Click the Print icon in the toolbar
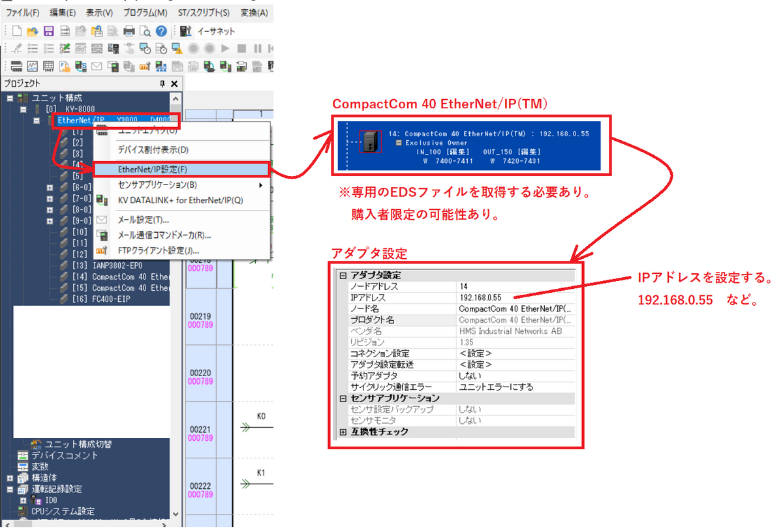Image resolution: width=783 pixels, height=532 pixels. [129, 31]
